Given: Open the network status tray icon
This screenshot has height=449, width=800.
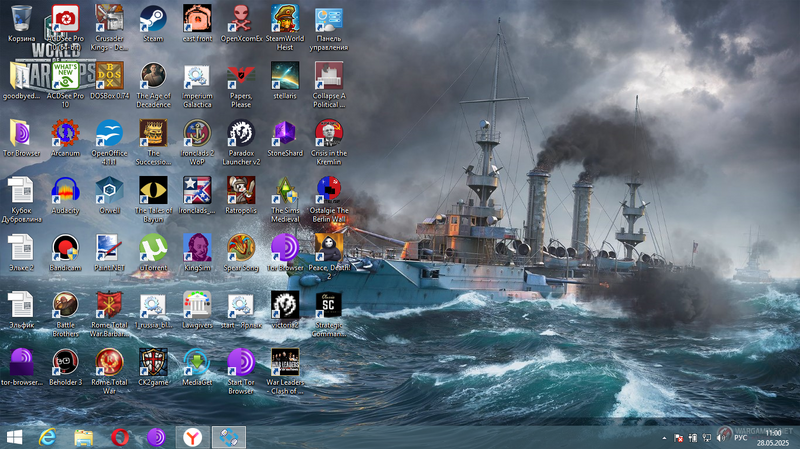Looking at the screenshot, I should tap(707, 438).
